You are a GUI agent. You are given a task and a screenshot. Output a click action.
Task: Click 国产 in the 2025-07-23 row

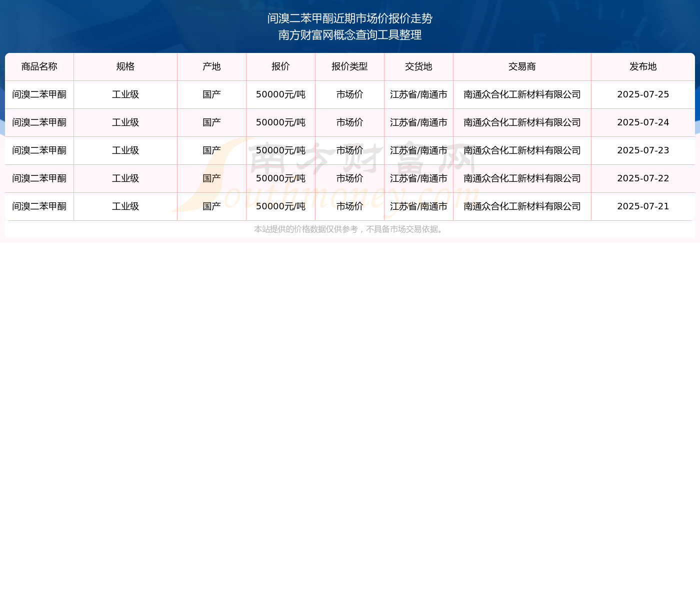(211, 150)
